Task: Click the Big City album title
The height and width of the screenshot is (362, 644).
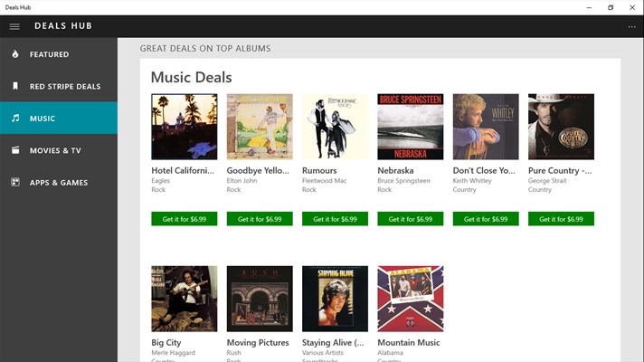Action: coord(166,343)
